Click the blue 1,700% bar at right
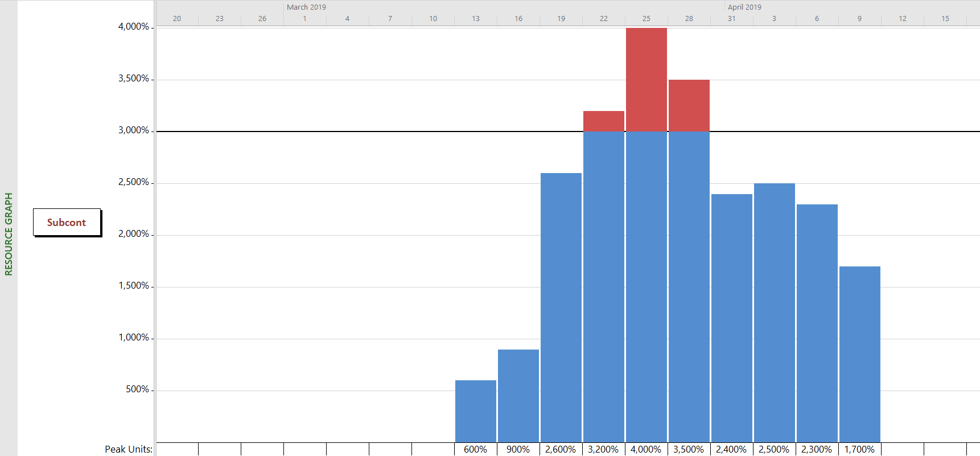980x456 pixels. 860,354
